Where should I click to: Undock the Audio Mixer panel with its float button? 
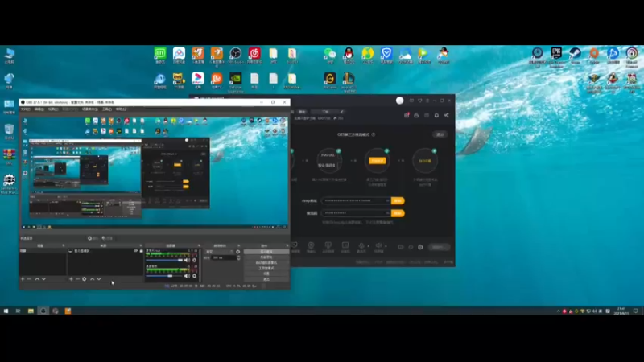point(199,245)
